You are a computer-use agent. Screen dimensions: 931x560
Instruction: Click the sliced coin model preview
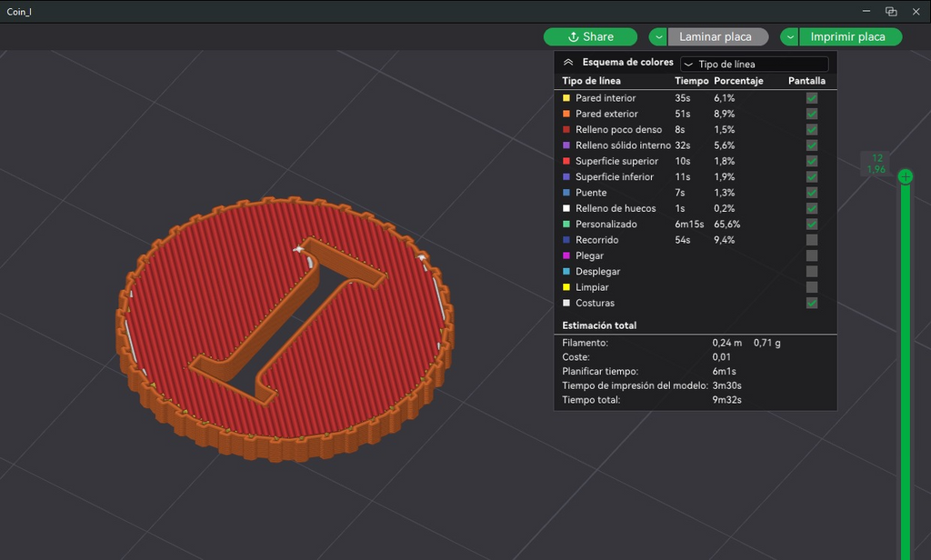285,330
